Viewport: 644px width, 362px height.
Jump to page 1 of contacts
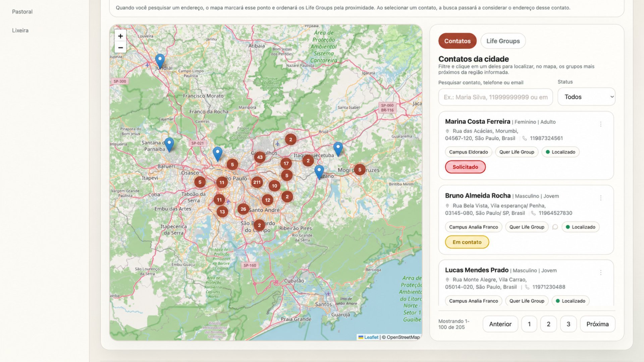pos(529,324)
